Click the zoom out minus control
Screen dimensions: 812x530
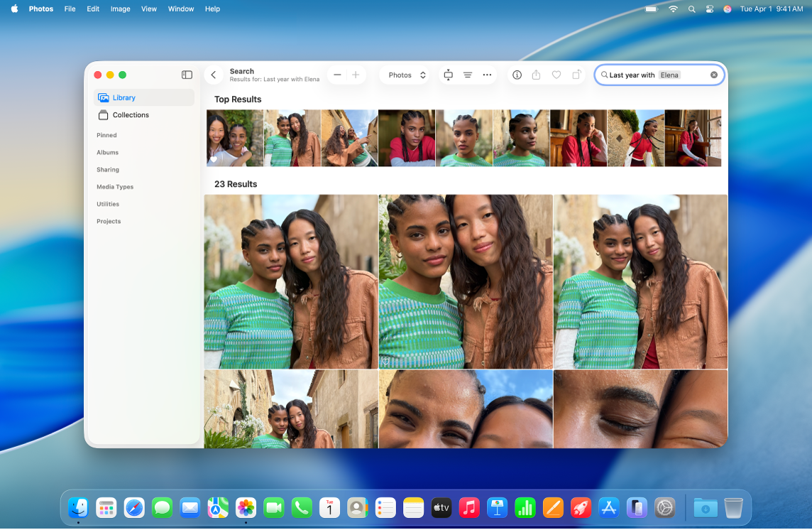[338, 75]
